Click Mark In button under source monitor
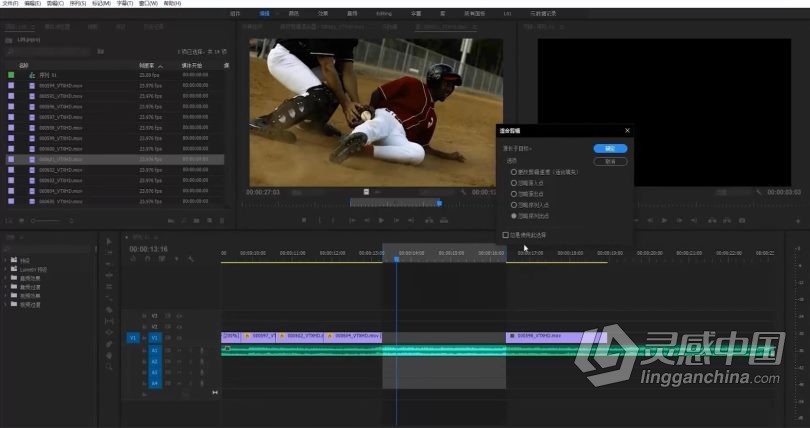This screenshot has height=428, width=810. click(319, 220)
